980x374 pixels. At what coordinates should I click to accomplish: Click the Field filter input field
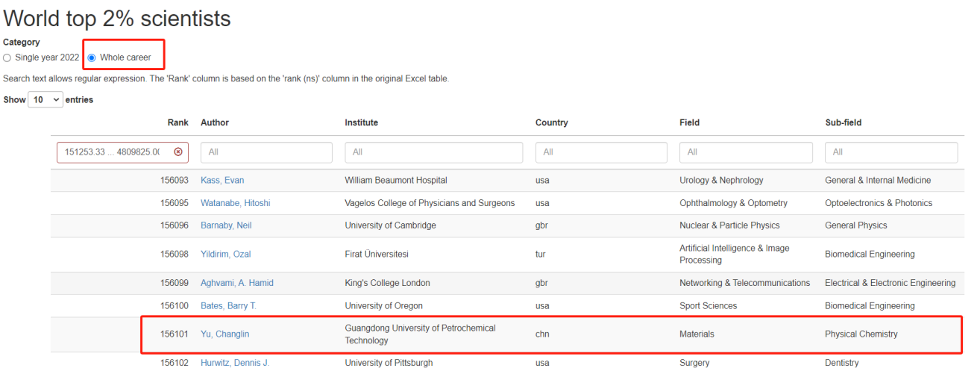tap(745, 152)
